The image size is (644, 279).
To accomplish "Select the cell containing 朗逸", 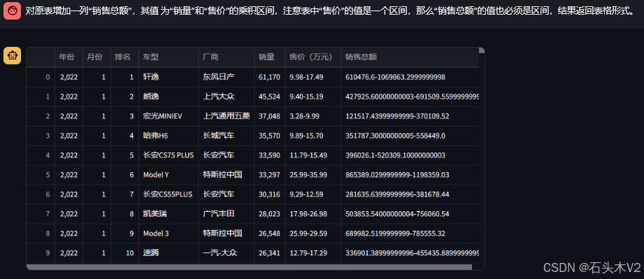I will [169, 96].
